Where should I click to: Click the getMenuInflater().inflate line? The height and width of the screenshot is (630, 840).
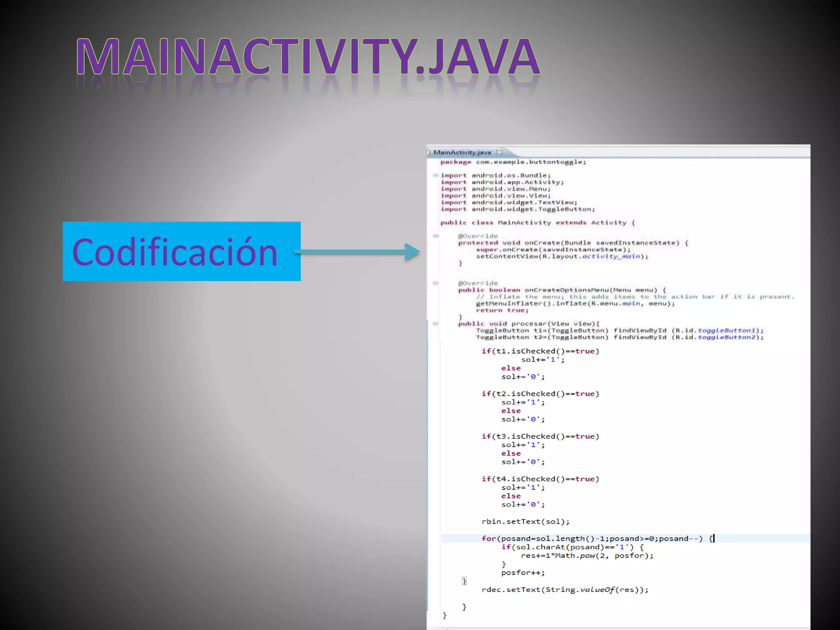(575, 304)
